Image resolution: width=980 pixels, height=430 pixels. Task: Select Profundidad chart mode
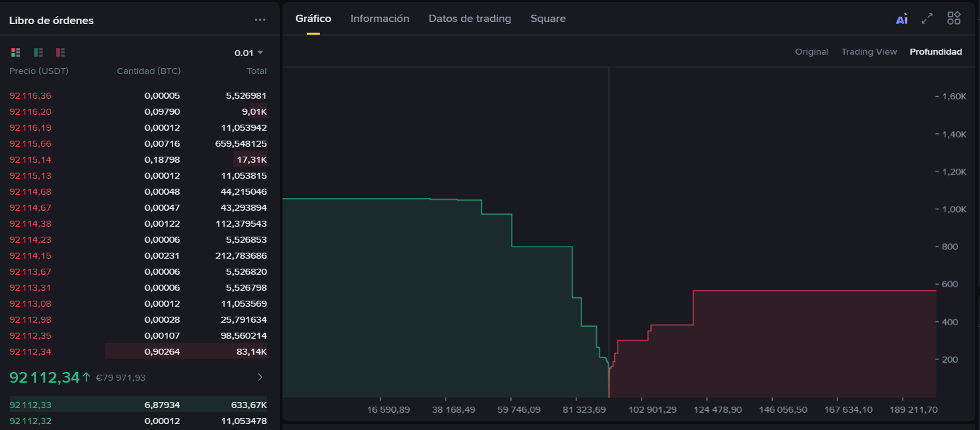935,52
